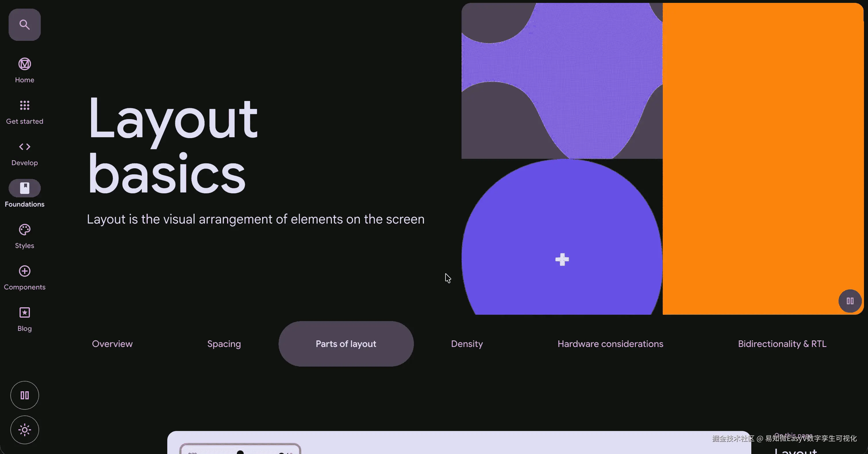This screenshot has width=868, height=454.
Task: Pause site animations with sidebar pause button
Action: coord(25,395)
